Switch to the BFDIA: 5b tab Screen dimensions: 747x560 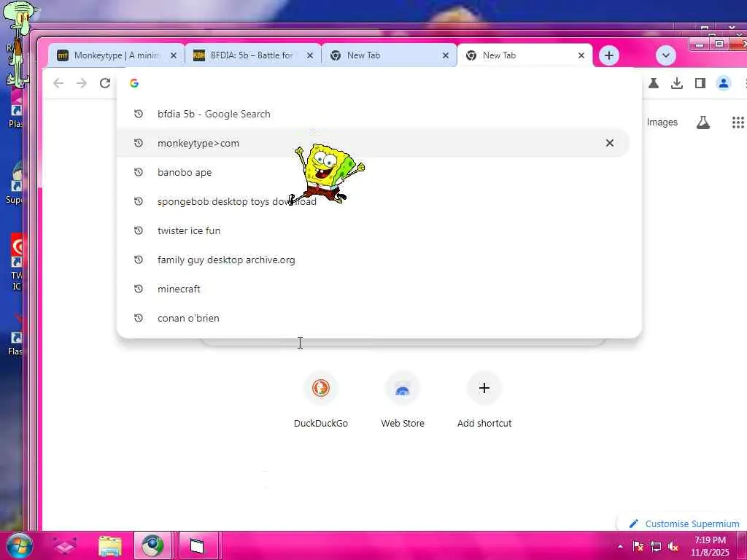[252, 55]
